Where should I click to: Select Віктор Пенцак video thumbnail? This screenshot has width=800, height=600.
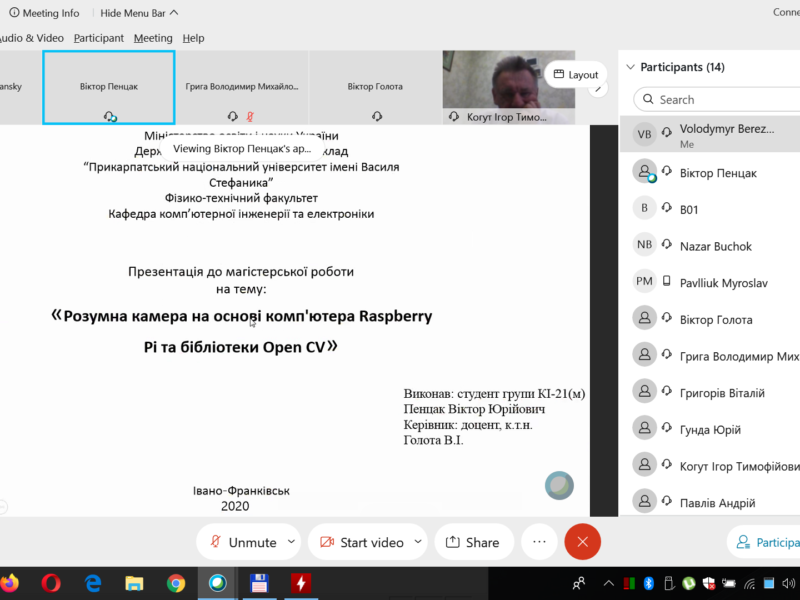(109, 87)
